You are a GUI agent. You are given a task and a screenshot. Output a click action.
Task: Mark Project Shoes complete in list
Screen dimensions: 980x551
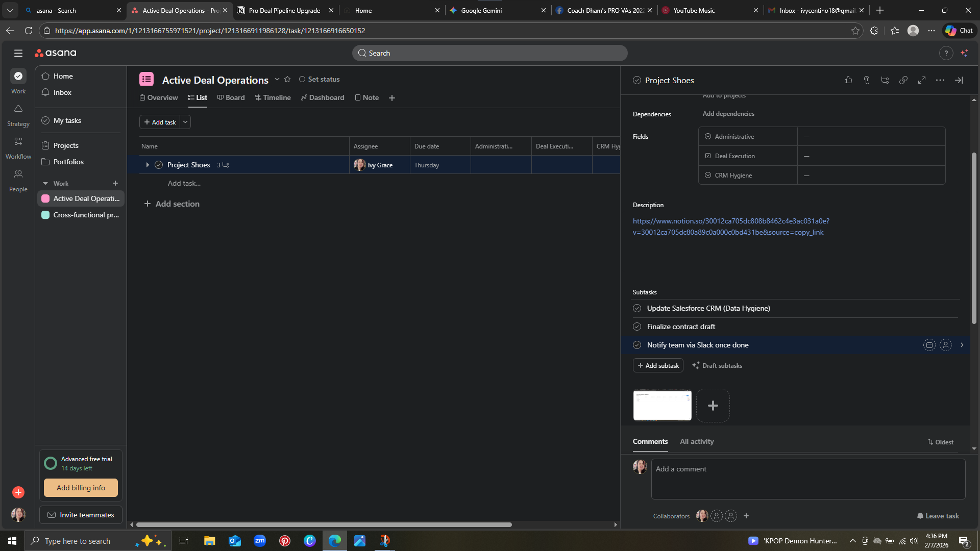pyautogui.click(x=159, y=165)
